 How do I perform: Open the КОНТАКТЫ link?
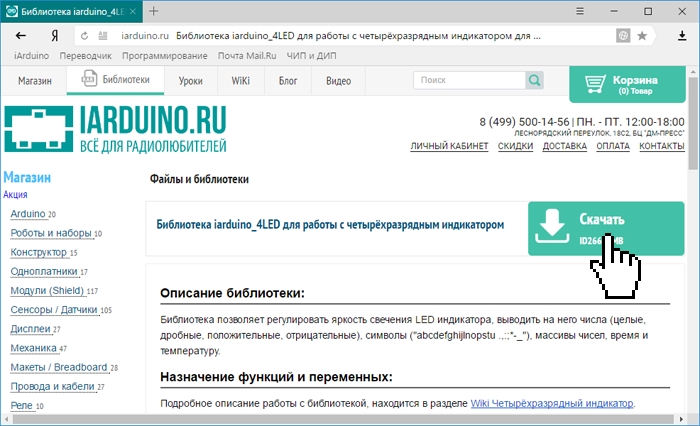(x=662, y=146)
